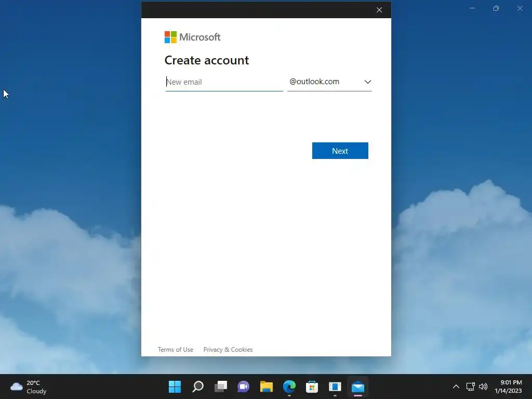Screen dimensions: 532x399
Task: Click the Next button
Action: tap(340, 151)
